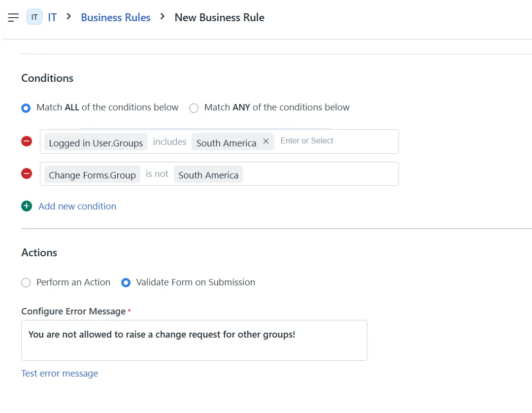Open Change Forms.Group field selector
The width and height of the screenshot is (532, 413).
92,175
